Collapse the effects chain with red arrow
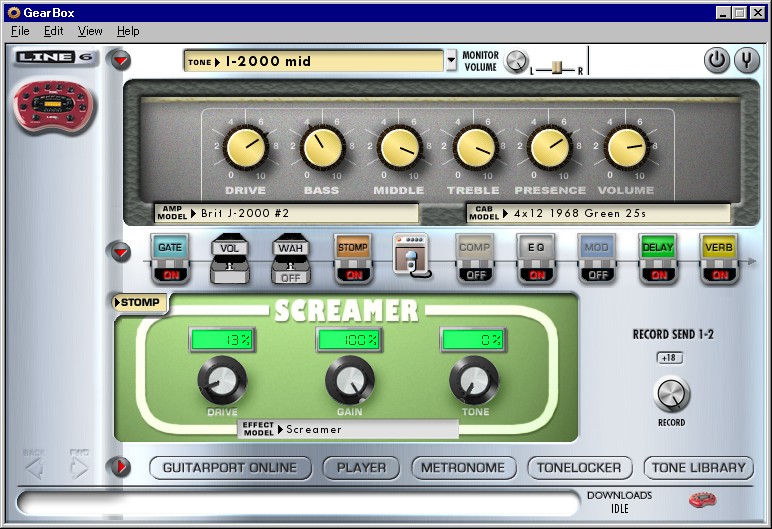The width and height of the screenshot is (772, 529). pos(121,252)
